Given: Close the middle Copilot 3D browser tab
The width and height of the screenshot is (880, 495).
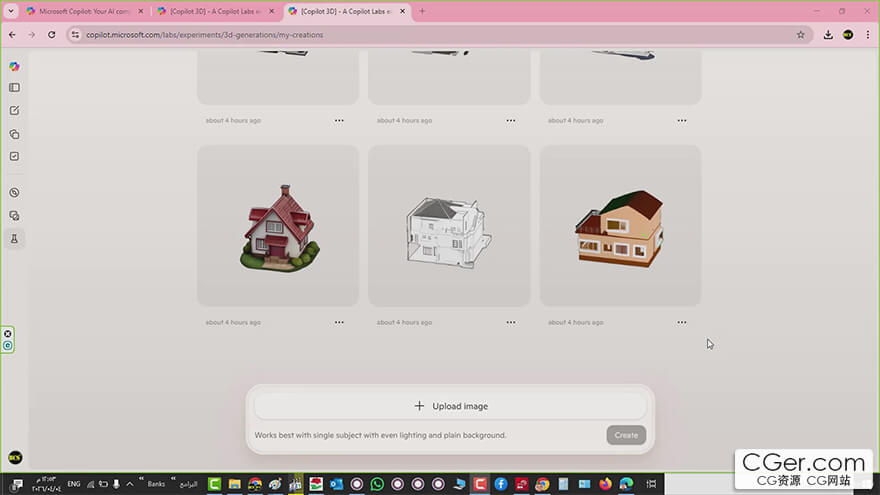Looking at the screenshot, I should tap(272, 11).
